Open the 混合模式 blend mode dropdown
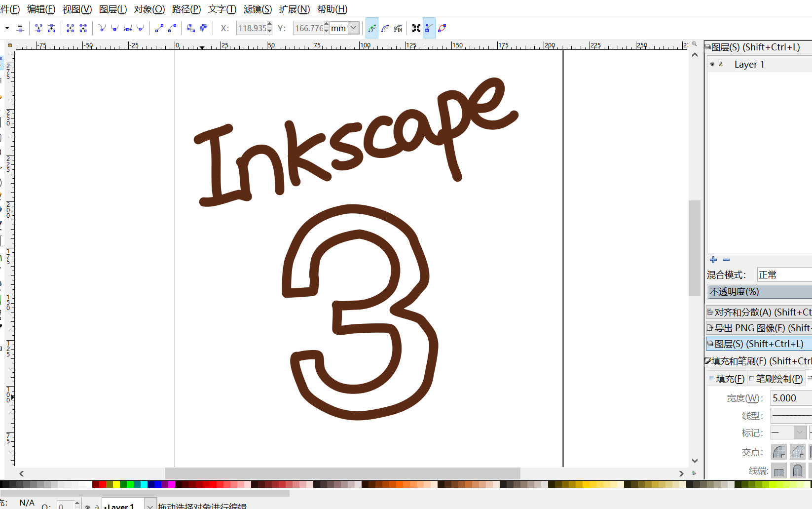Image resolution: width=812 pixels, height=509 pixels. point(784,274)
